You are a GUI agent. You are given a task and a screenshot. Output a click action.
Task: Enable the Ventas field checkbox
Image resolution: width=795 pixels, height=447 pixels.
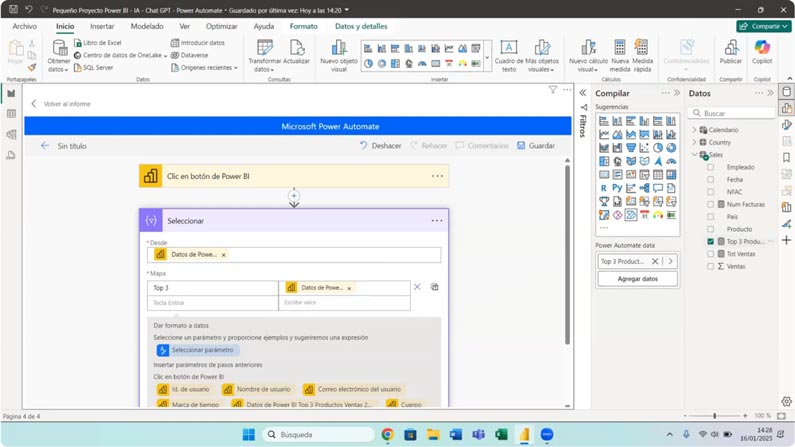[x=711, y=266]
